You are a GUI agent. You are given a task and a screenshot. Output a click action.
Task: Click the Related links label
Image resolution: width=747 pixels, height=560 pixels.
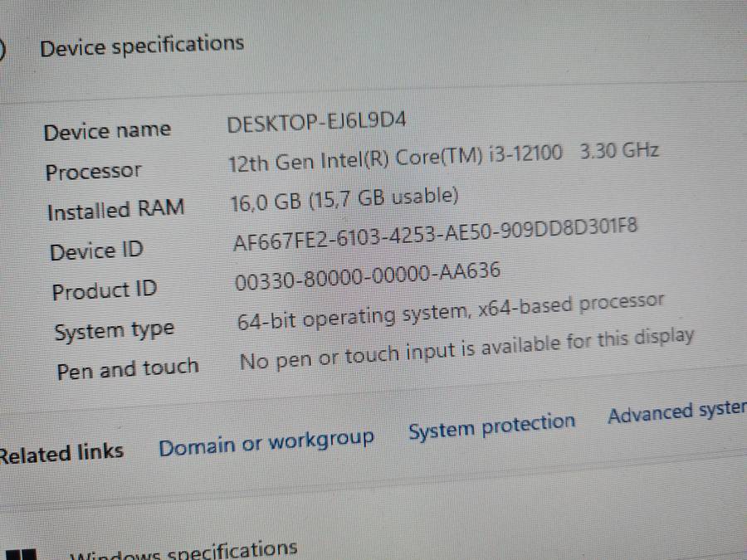[62, 452]
